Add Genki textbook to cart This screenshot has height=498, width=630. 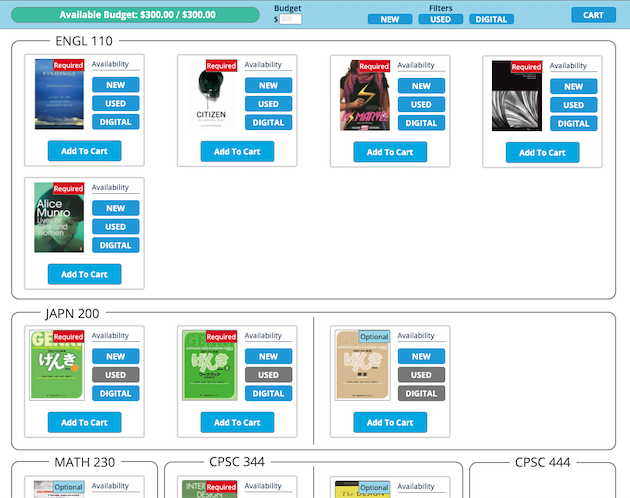pos(84,422)
